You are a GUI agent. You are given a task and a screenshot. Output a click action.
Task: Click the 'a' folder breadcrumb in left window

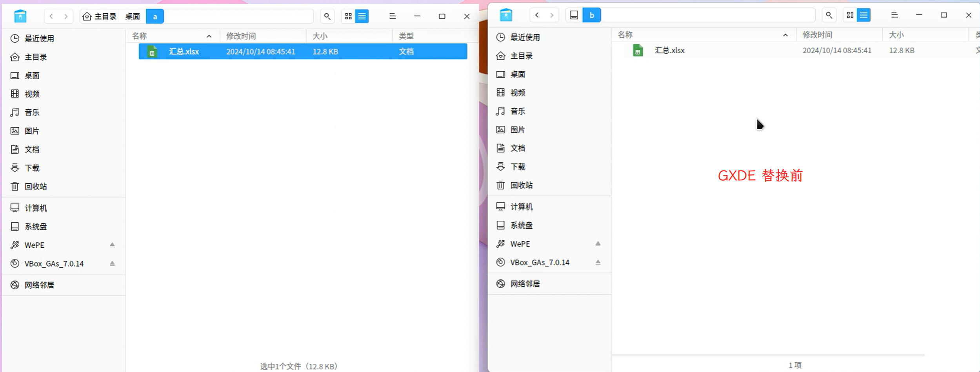click(x=155, y=16)
